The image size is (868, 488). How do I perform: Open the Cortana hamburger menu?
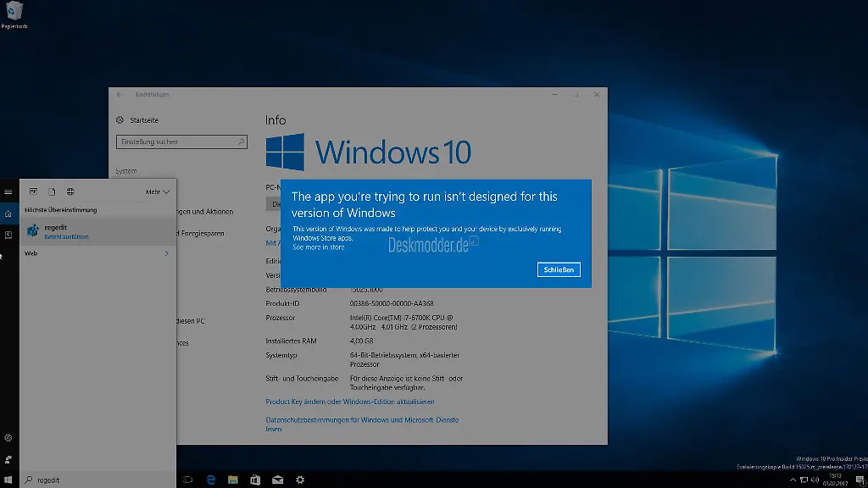(8, 192)
